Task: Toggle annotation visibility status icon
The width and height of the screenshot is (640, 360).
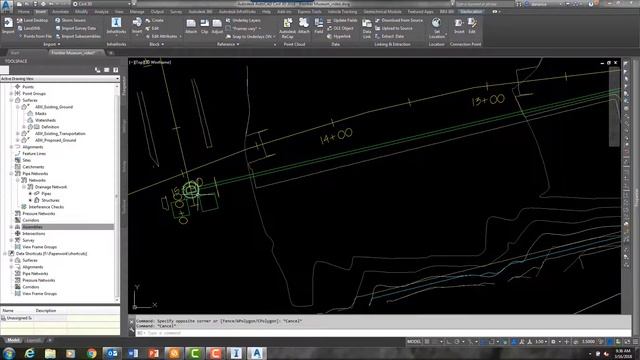Action: coord(522,342)
